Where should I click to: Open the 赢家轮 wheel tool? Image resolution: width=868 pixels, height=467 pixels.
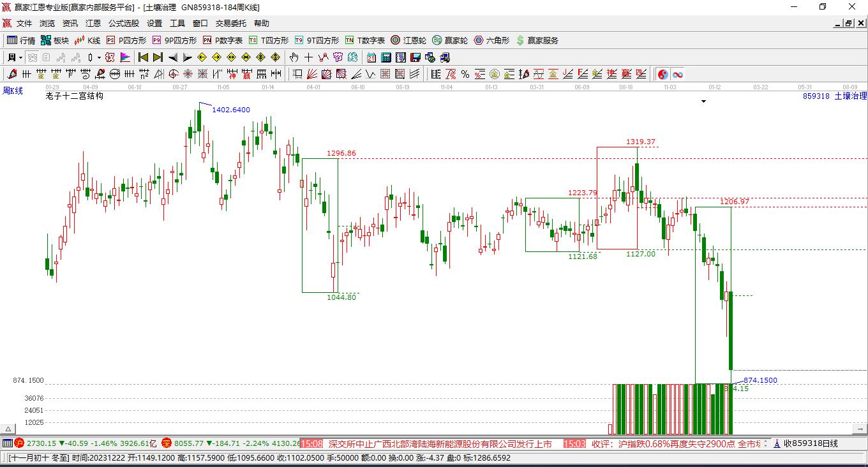(450, 40)
